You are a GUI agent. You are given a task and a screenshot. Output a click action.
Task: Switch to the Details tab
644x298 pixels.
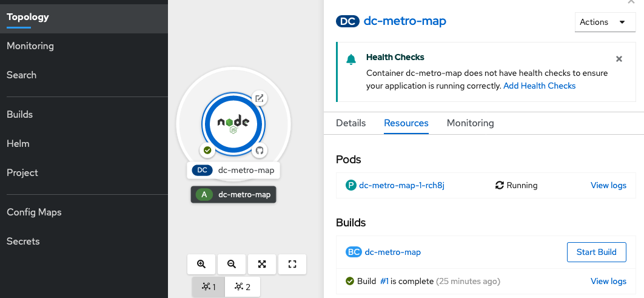[351, 123]
